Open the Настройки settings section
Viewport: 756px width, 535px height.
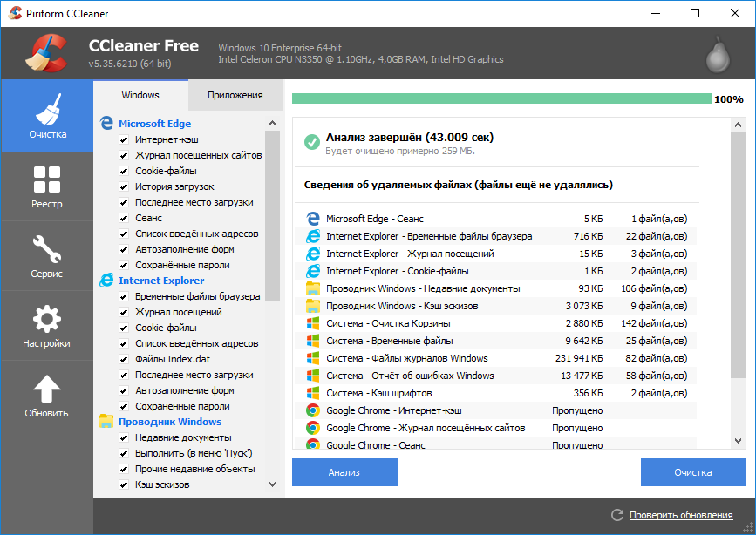(47, 326)
